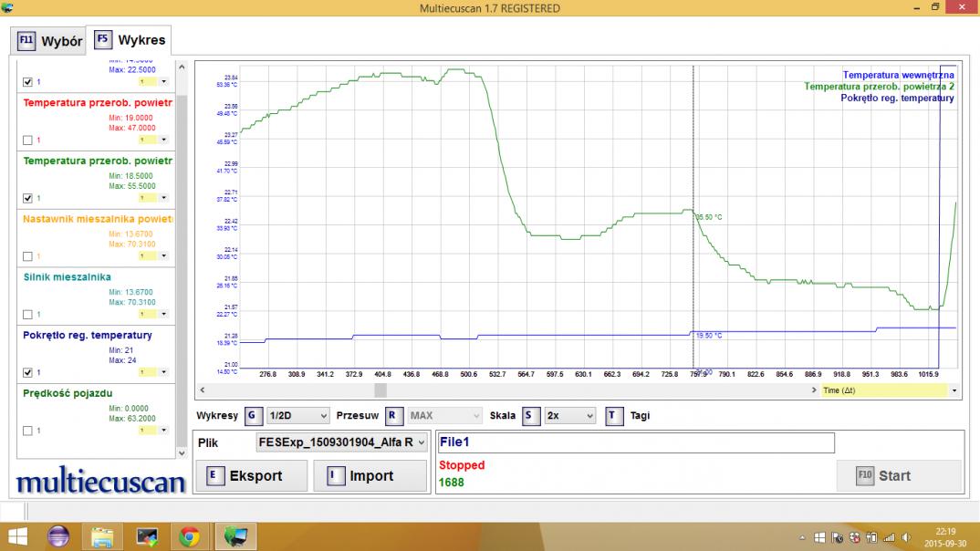
Task: Open File Explorer from the taskbar
Action: point(102,536)
